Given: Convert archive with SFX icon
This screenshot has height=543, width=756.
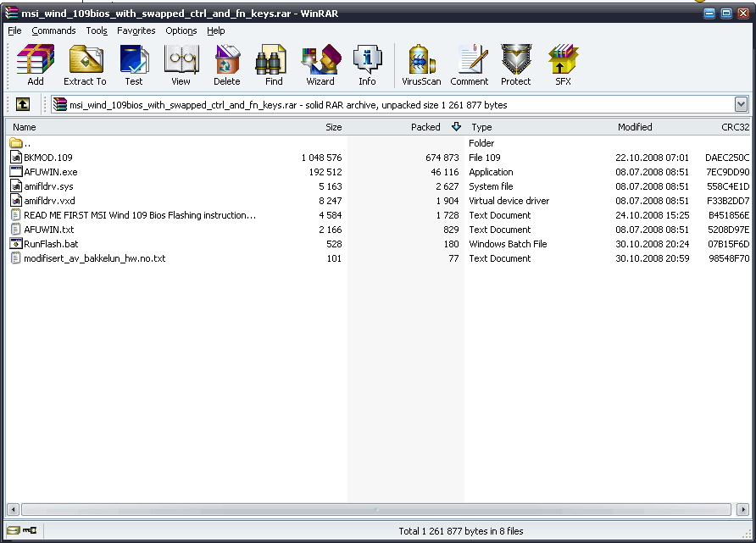Looking at the screenshot, I should point(563,65).
